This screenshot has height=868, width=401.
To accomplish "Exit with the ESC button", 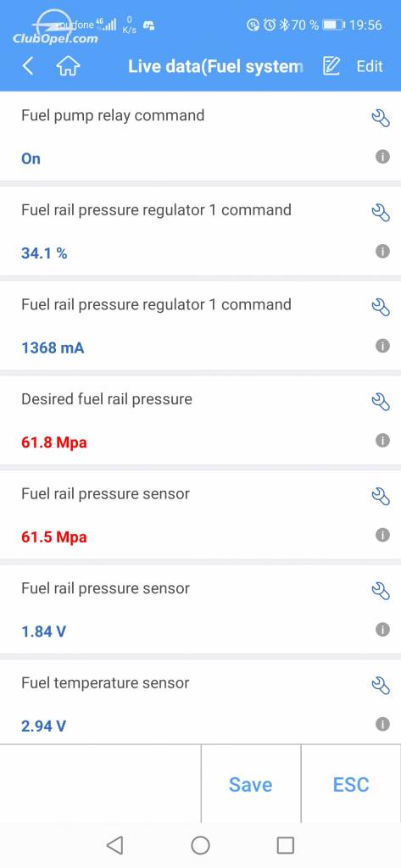I will 351,784.
